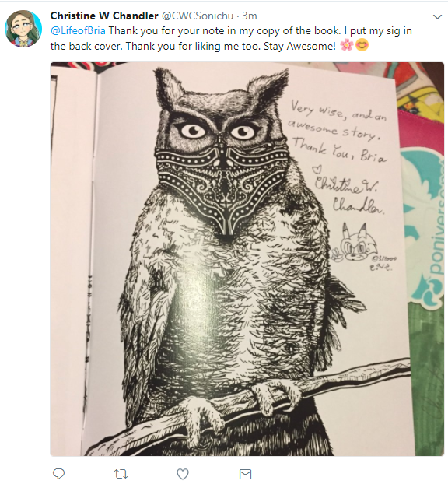
Task: Click the smiling face emoji in tweet
Action: click(x=362, y=46)
